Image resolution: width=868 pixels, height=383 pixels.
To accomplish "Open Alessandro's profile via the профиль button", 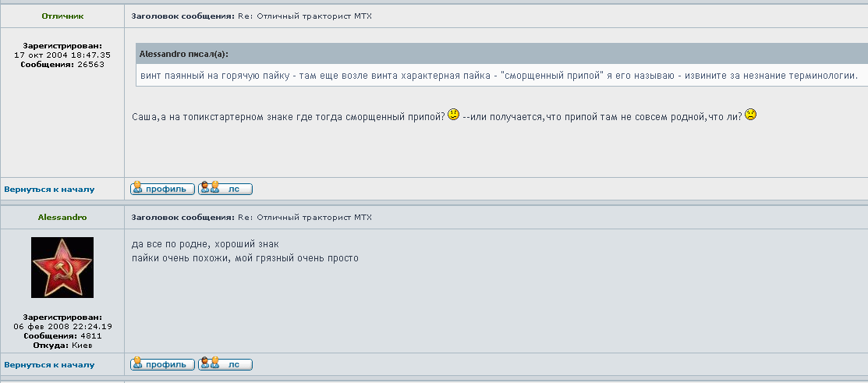I will pyautogui.click(x=162, y=364).
